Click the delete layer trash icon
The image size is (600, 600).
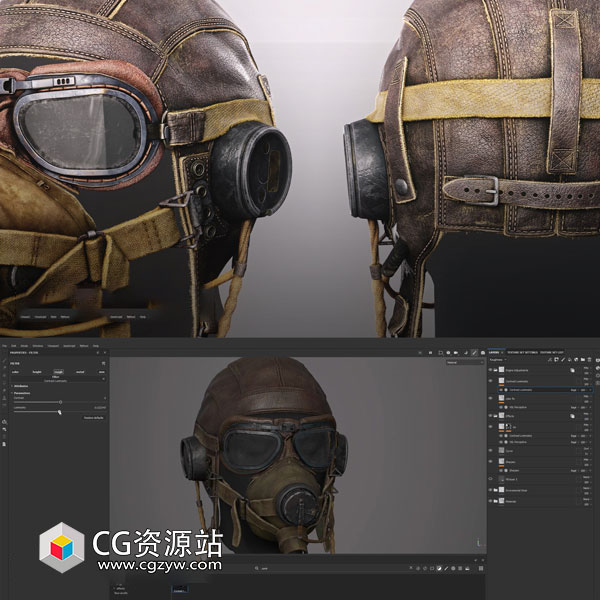click(x=588, y=360)
